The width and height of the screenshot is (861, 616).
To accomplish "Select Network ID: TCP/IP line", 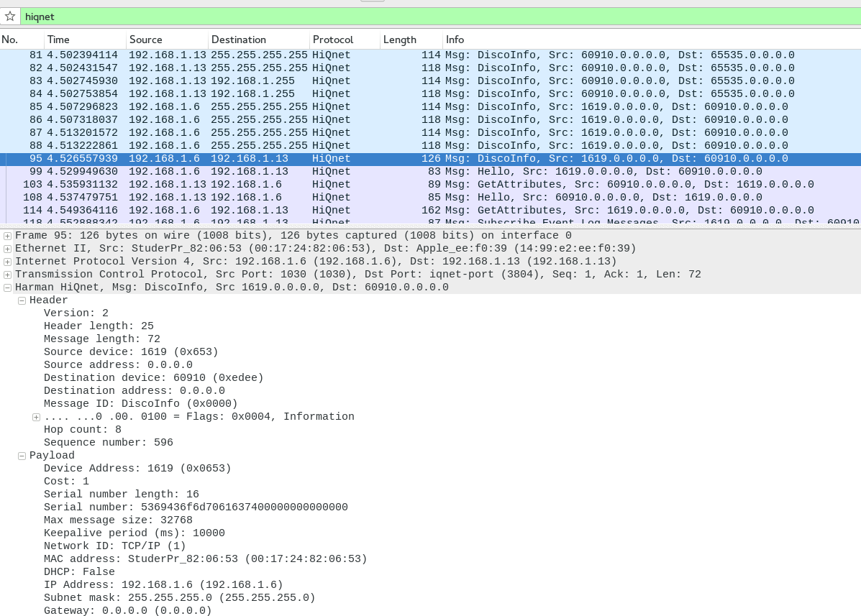I will [115, 546].
